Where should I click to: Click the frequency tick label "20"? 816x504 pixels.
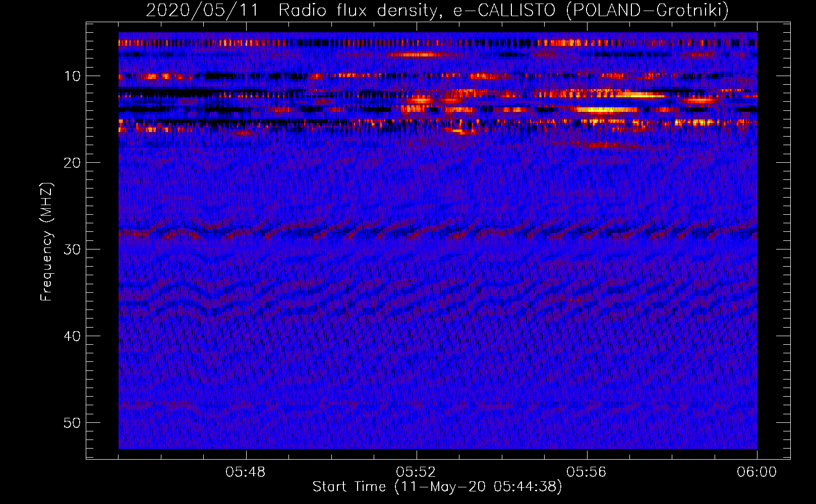(x=73, y=163)
